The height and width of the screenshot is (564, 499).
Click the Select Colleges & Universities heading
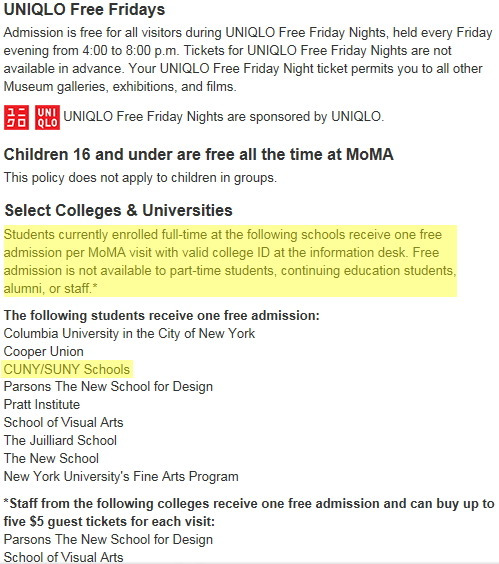tap(118, 210)
